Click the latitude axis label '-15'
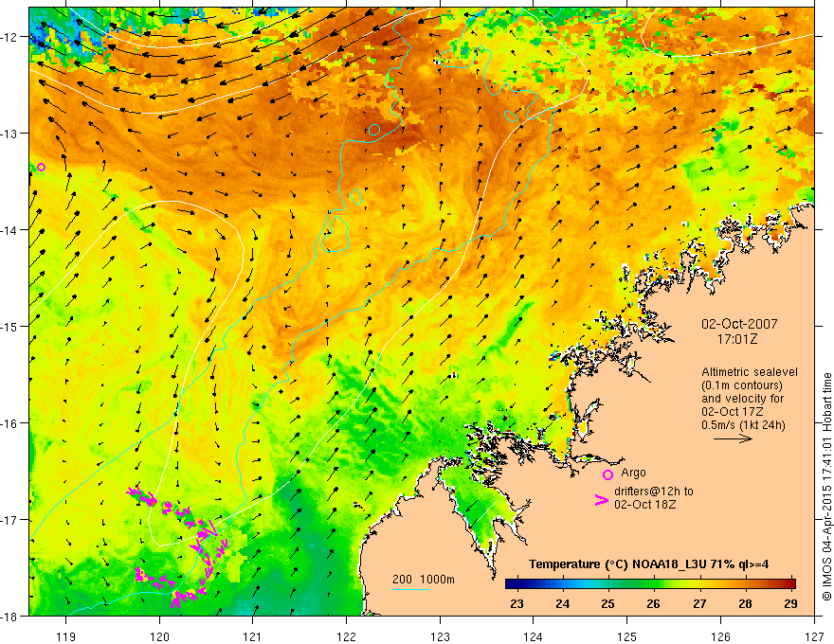The width and height of the screenshot is (834, 644). (10, 326)
